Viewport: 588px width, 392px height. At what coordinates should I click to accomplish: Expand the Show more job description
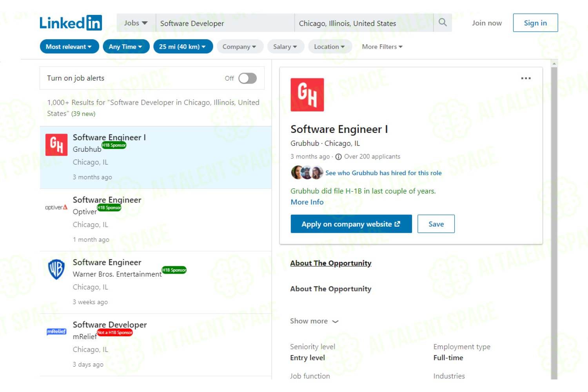pos(314,321)
